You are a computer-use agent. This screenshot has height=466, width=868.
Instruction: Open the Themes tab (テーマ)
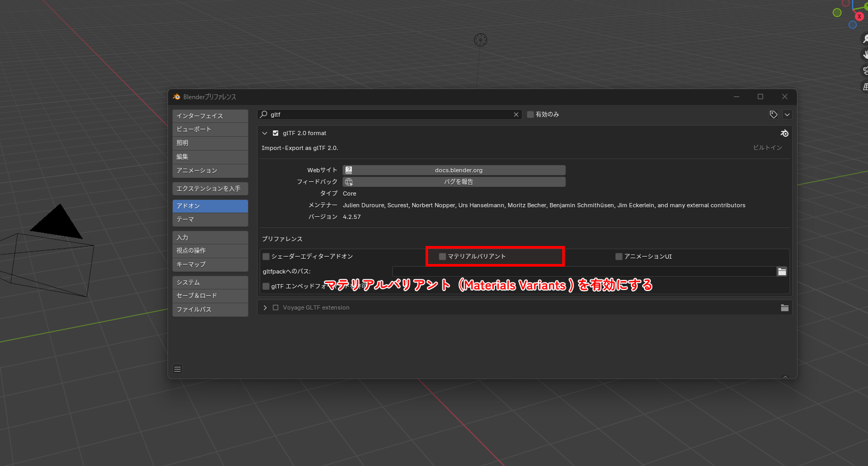[210, 219]
